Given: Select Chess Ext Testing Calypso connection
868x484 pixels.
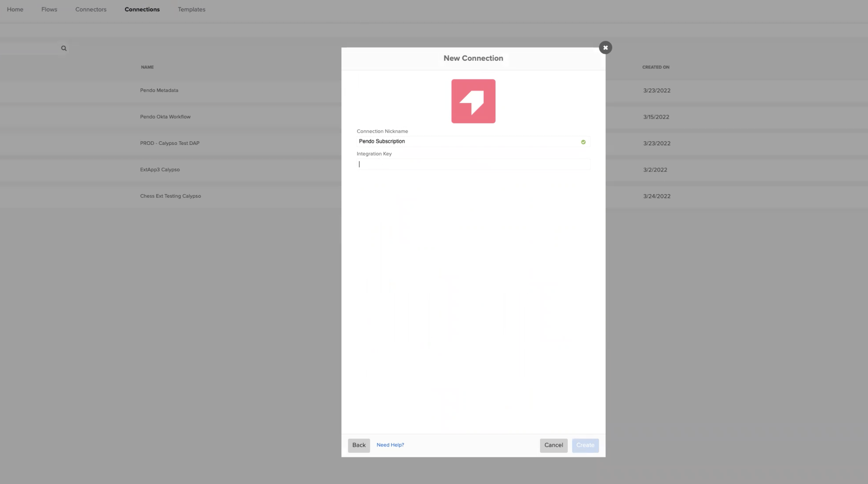Looking at the screenshot, I should tap(170, 196).
